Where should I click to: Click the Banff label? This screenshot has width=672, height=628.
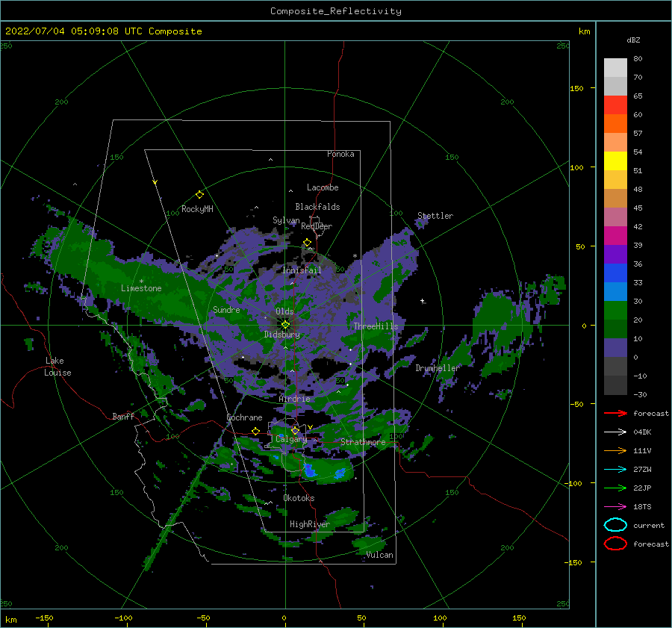(x=123, y=416)
